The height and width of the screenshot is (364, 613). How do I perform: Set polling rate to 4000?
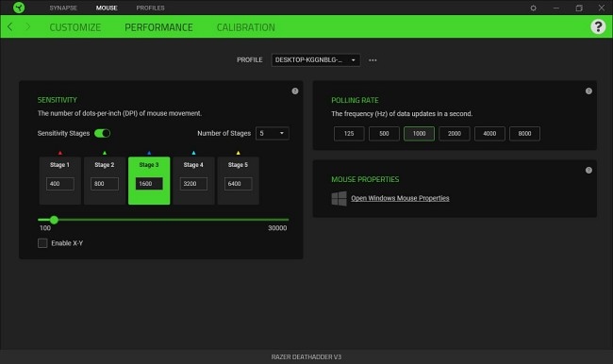489,134
